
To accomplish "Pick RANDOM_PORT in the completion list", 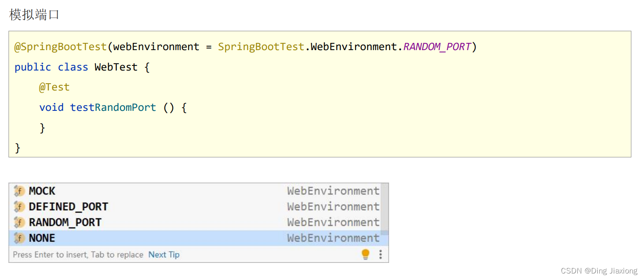I will tap(65, 223).
